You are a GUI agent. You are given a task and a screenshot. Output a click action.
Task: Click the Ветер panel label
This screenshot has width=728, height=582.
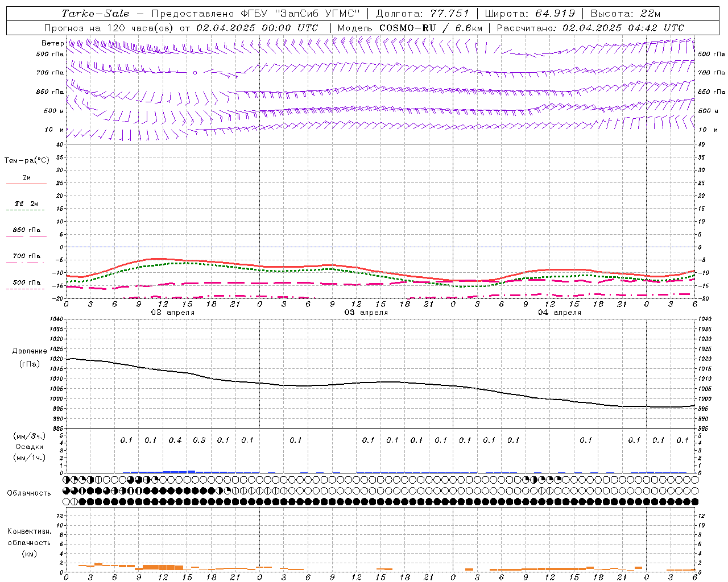click(x=52, y=43)
